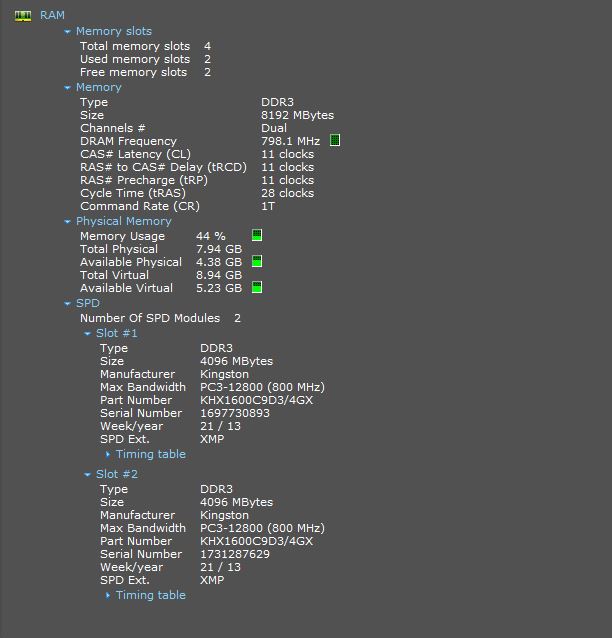Collapse the Slot #1 arrow
The image size is (612, 638).
click(87, 334)
